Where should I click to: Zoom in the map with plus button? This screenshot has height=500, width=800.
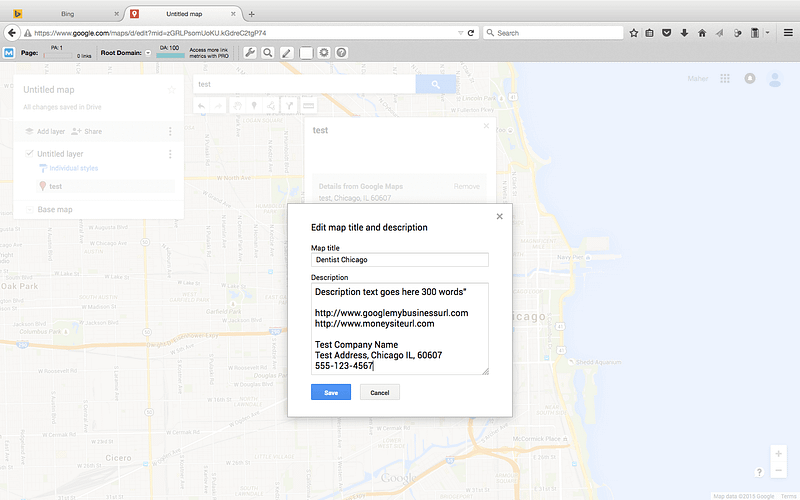[x=779, y=454]
